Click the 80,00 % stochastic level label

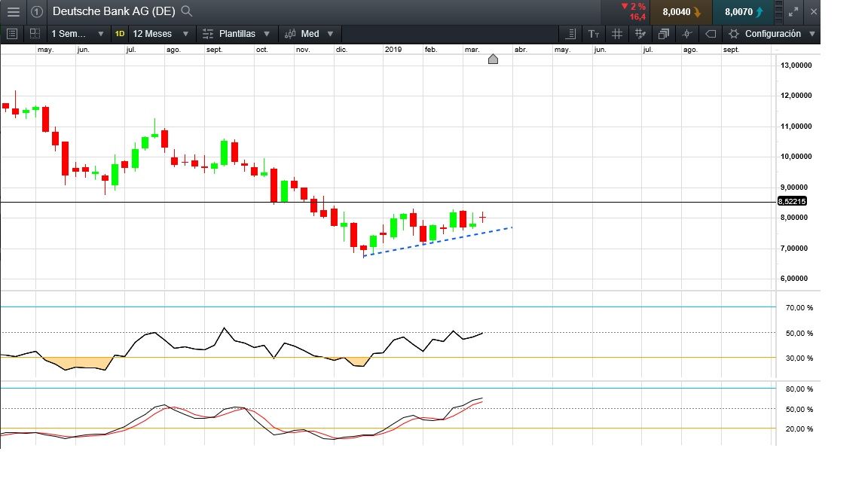(x=799, y=389)
